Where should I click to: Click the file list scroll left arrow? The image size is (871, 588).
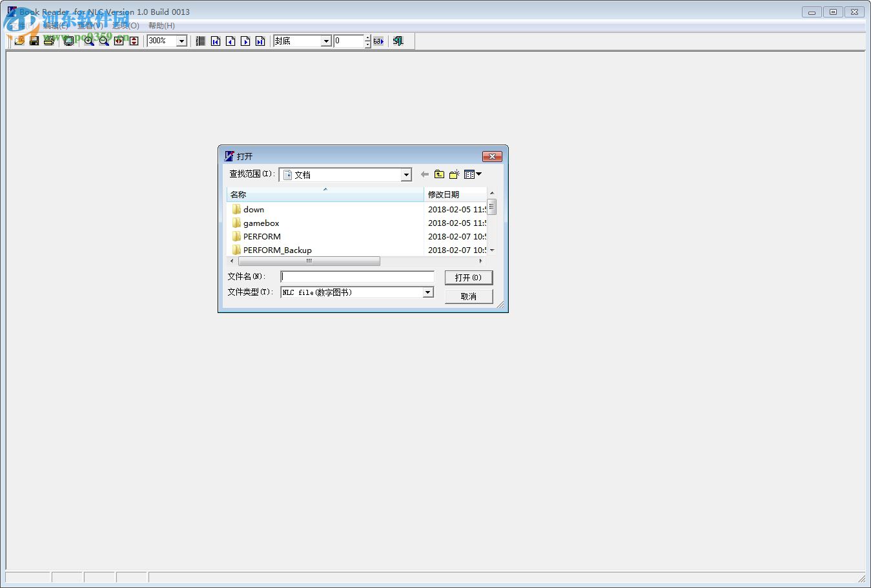click(x=232, y=261)
